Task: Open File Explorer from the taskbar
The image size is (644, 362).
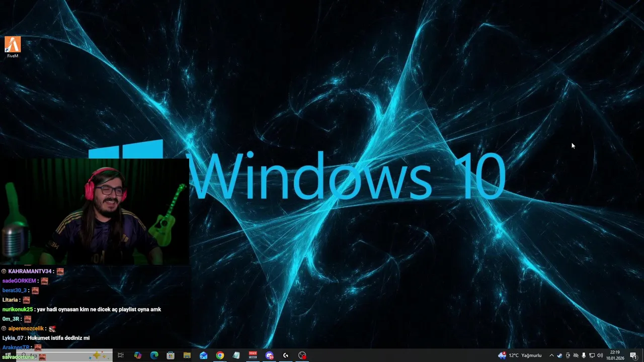Action: pos(187,355)
